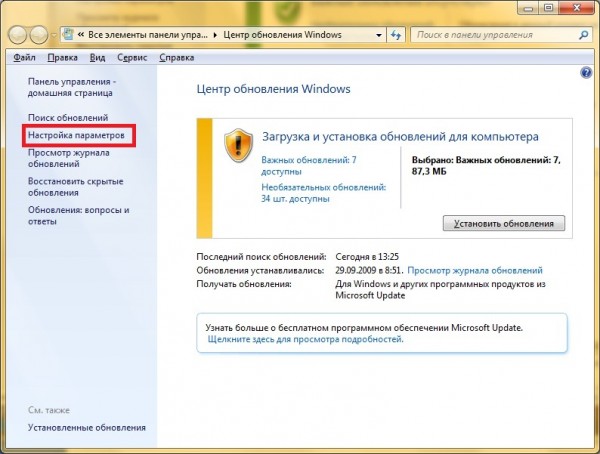Viewport: 600px width, 454px height.
Task: Open the Настройка параметров link
Action: point(76,135)
